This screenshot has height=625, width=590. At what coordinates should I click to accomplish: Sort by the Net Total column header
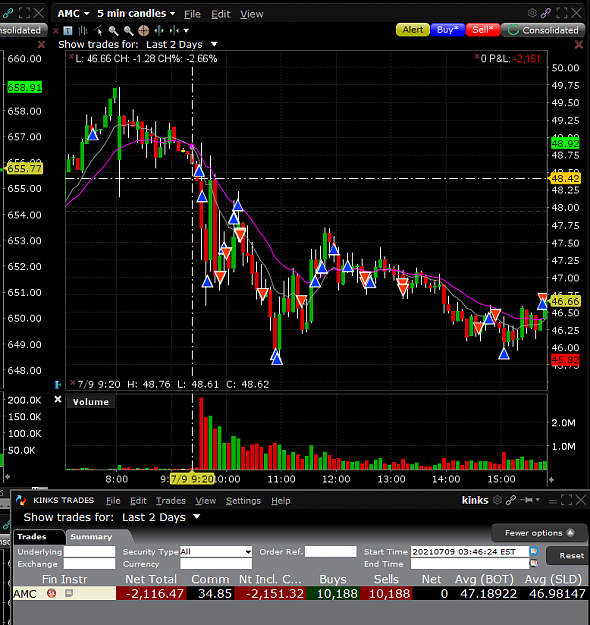(151, 579)
